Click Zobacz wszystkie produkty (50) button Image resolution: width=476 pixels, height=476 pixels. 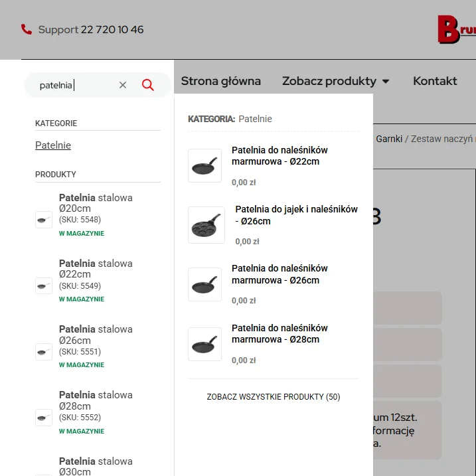pos(274,397)
